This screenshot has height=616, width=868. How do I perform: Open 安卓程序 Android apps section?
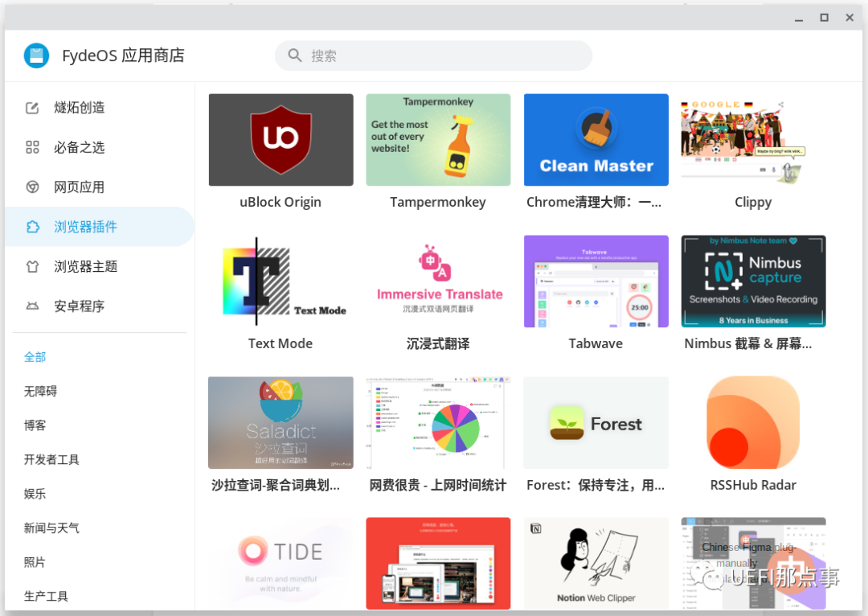click(79, 306)
